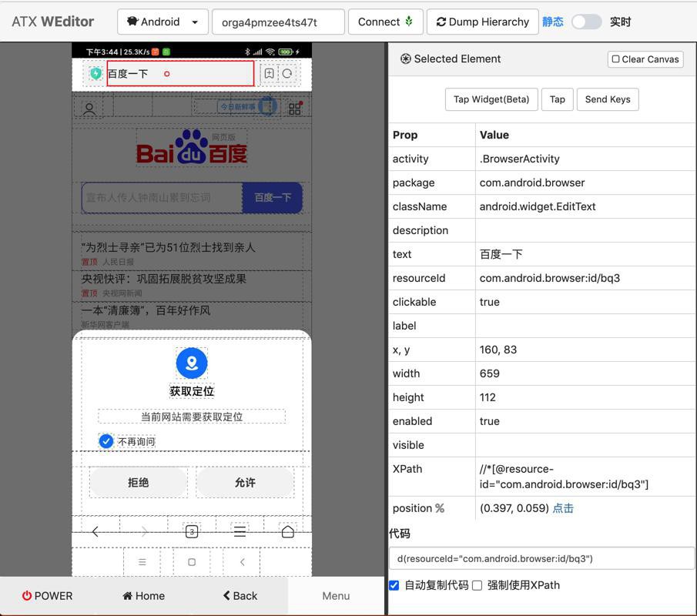Open the Android platform dropdown
This screenshot has width=697, height=616.
click(x=163, y=22)
